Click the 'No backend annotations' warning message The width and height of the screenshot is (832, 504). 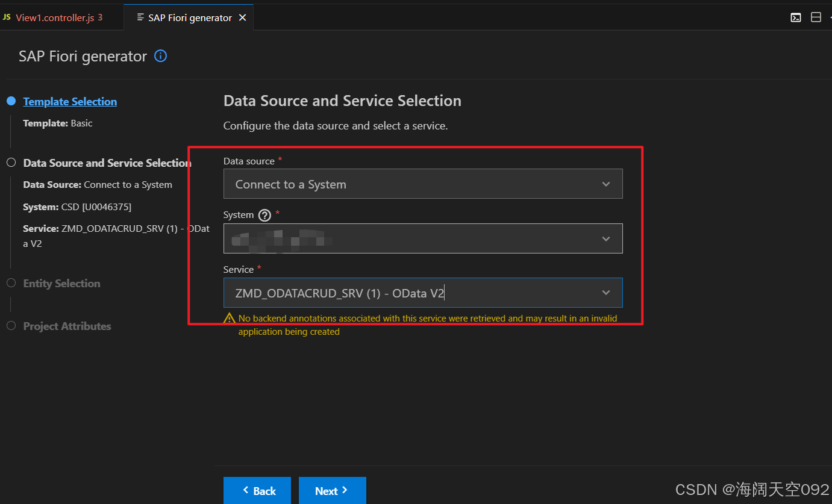click(428, 325)
